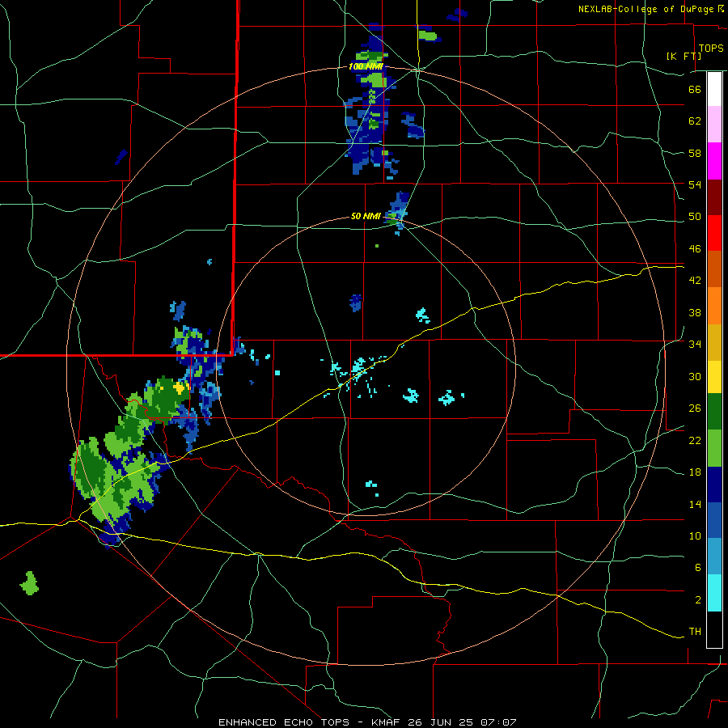Click the '50 NMI' range ring label

(x=366, y=216)
